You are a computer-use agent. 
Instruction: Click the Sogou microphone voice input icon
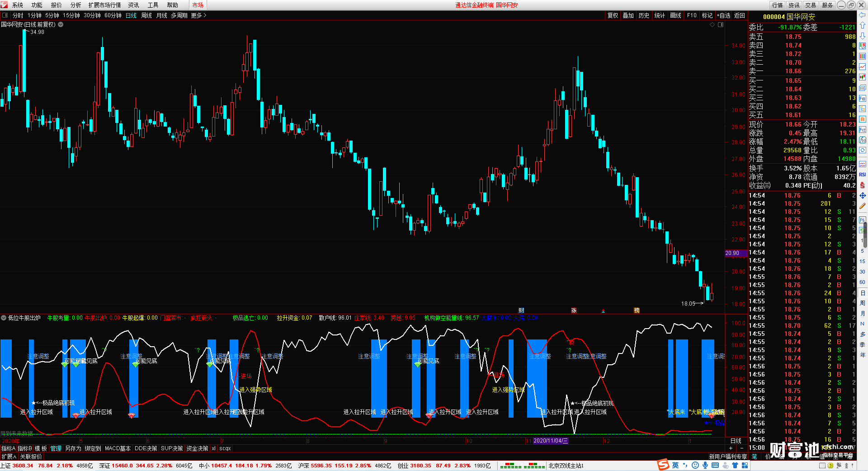click(705, 465)
